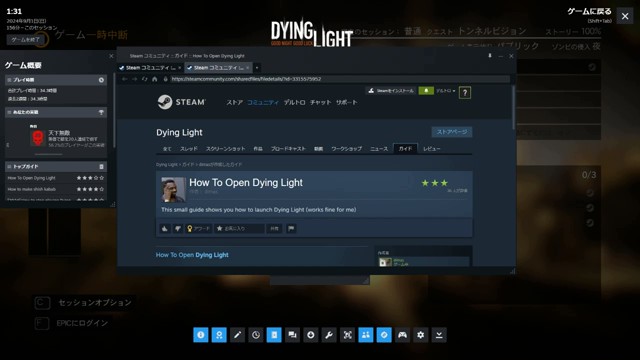
Task: Open the controller settings gamepad icon
Action: click(402, 335)
